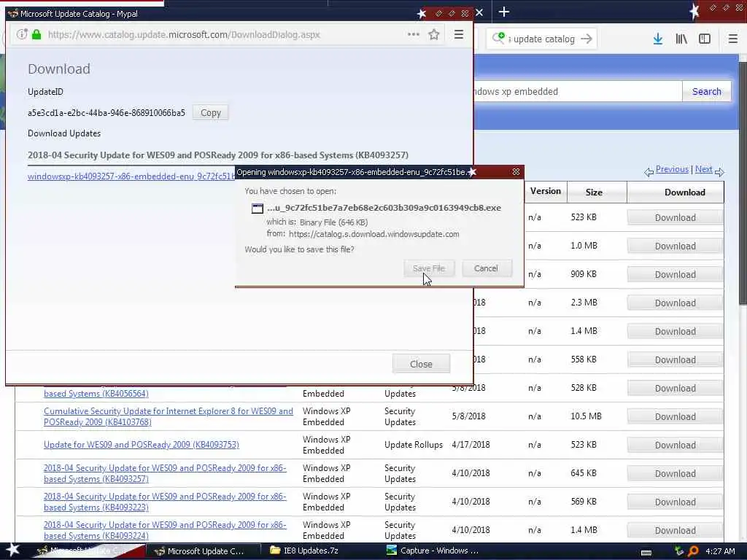
Task: Click the catalog search text field
Action: 578,91
